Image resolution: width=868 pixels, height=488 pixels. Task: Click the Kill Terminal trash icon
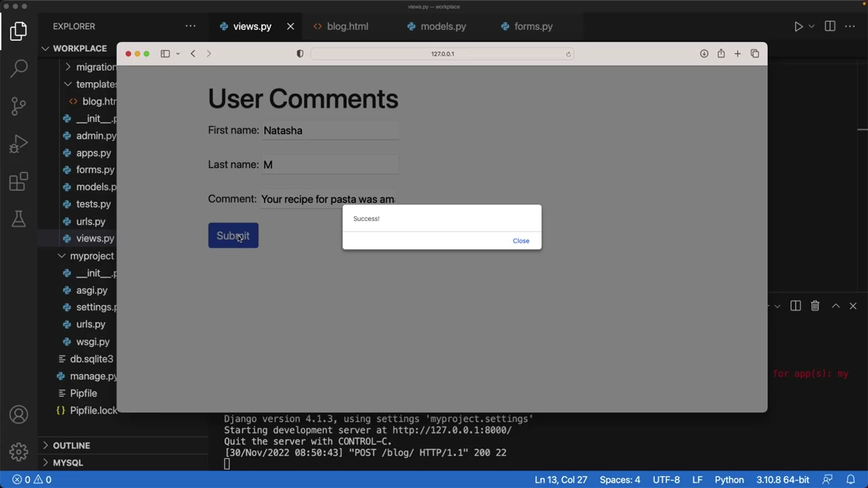[x=815, y=306]
